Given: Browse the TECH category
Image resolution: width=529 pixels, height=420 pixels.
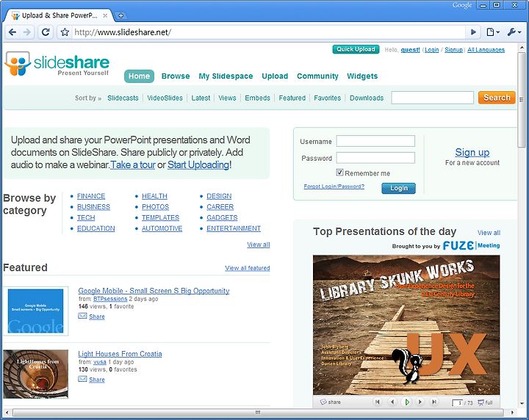Looking at the screenshot, I should click(x=86, y=218).
